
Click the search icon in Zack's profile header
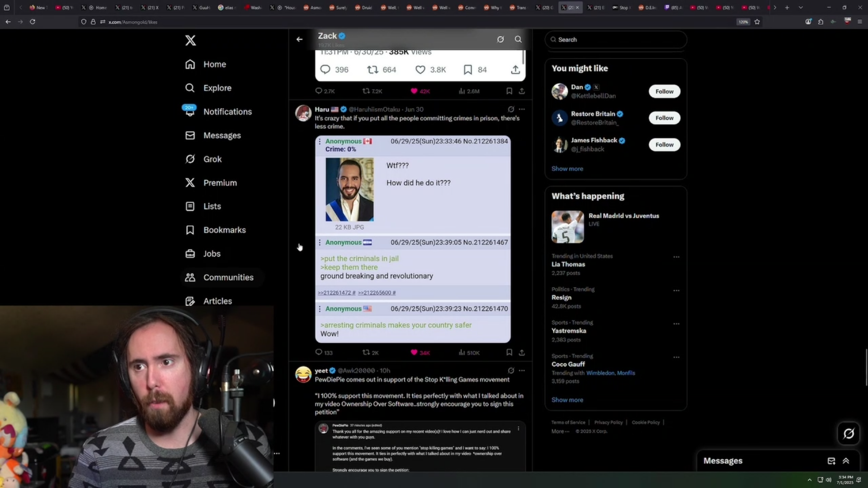tap(518, 39)
